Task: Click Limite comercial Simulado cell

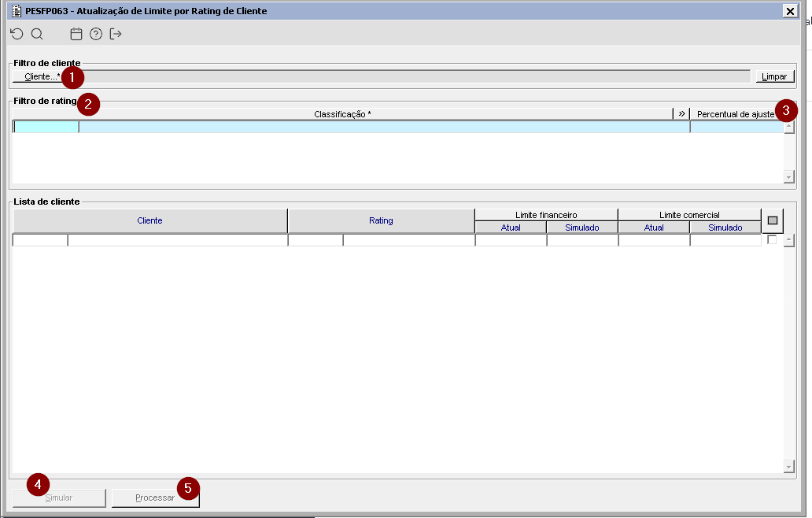Action: click(725, 240)
